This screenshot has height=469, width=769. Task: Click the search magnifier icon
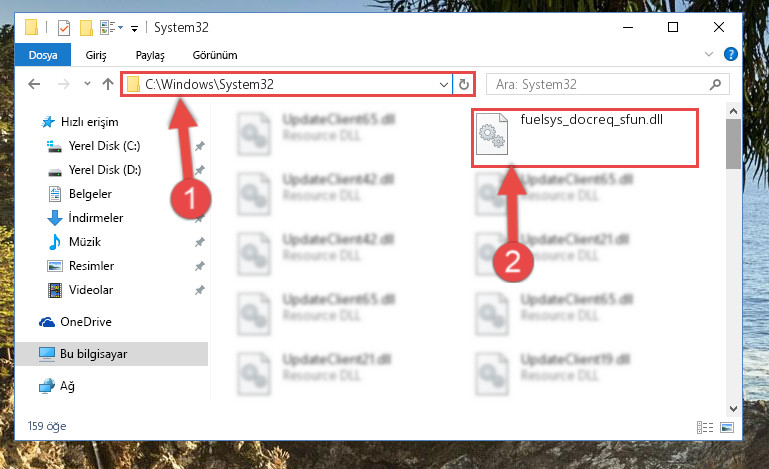716,84
